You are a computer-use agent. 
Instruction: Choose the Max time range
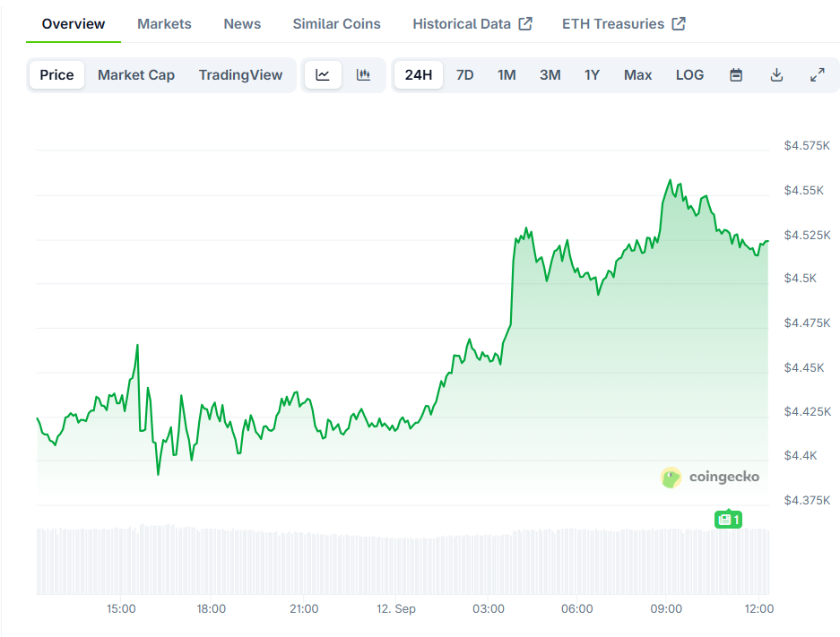pyautogui.click(x=637, y=74)
